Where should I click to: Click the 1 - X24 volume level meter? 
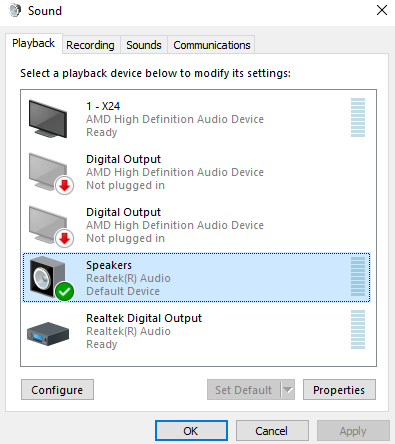[x=358, y=118]
